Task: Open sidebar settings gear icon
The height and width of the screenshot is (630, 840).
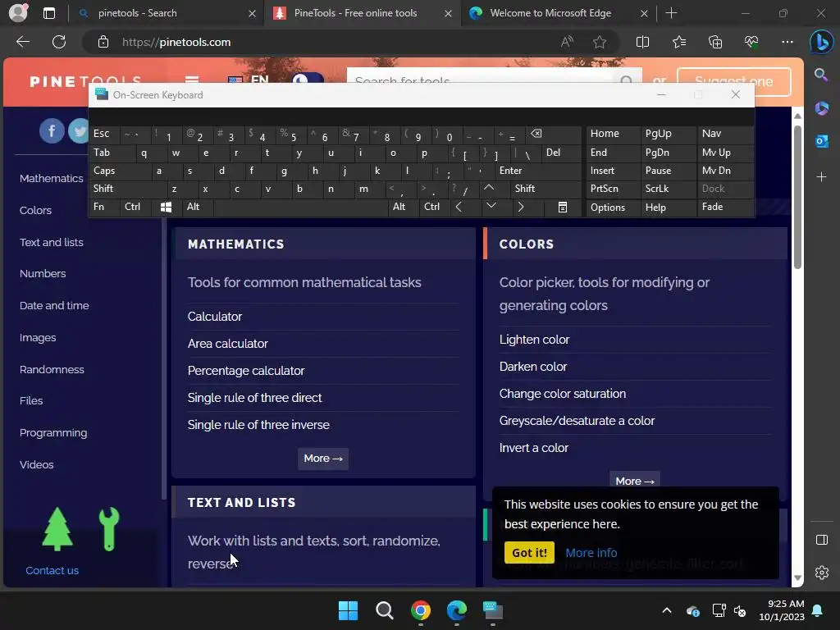Action: click(x=822, y=572)
